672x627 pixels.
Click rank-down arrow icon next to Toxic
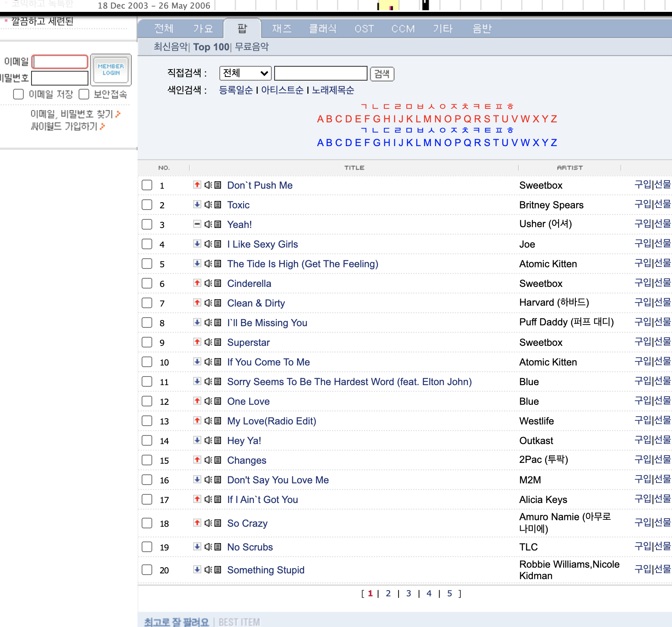[197, 204]
